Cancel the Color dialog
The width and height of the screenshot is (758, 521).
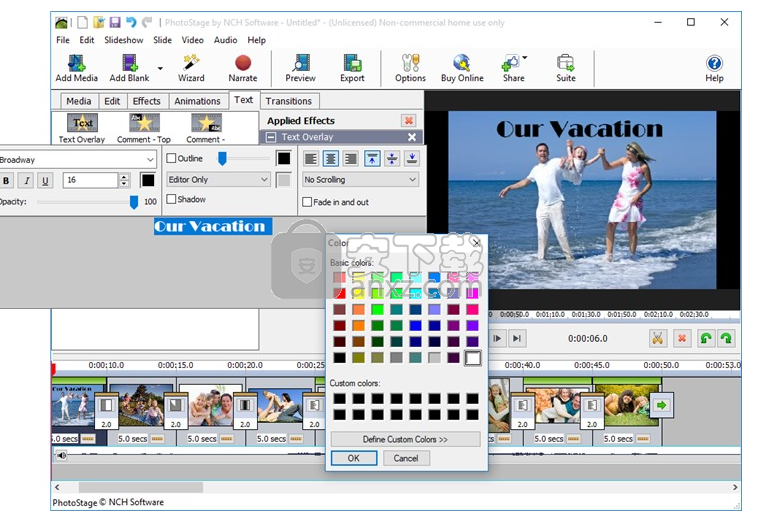pyautogui.click(x=406, y=458)
